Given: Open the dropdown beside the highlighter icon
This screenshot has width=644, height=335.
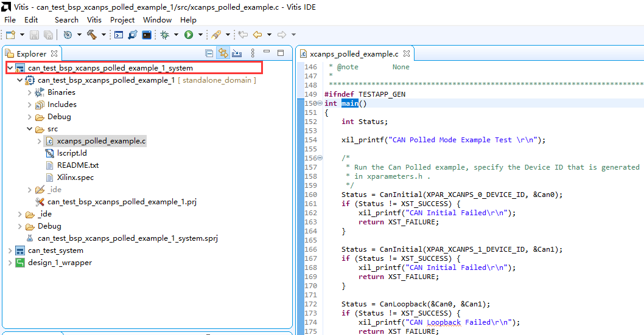Looking at the screenshot, I should click(x=228, y=35).
